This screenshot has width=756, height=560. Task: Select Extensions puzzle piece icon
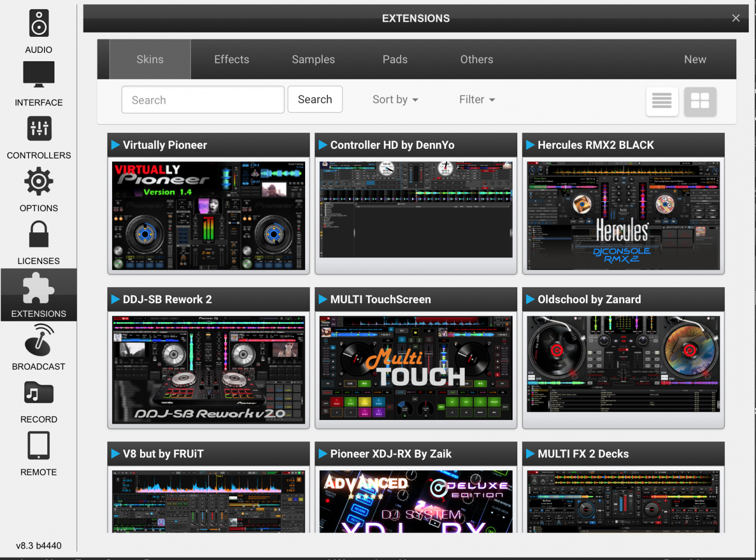coord(39,287)
